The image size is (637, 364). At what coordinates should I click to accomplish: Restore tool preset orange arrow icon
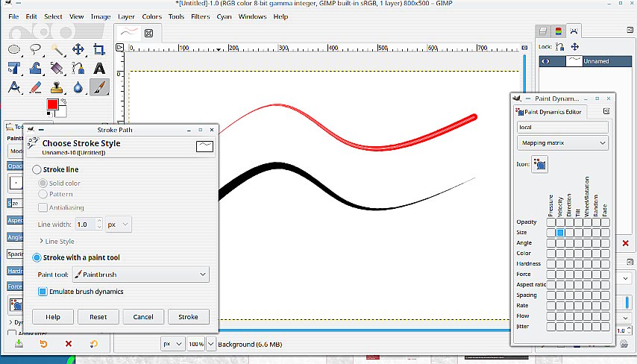[43, 344]
